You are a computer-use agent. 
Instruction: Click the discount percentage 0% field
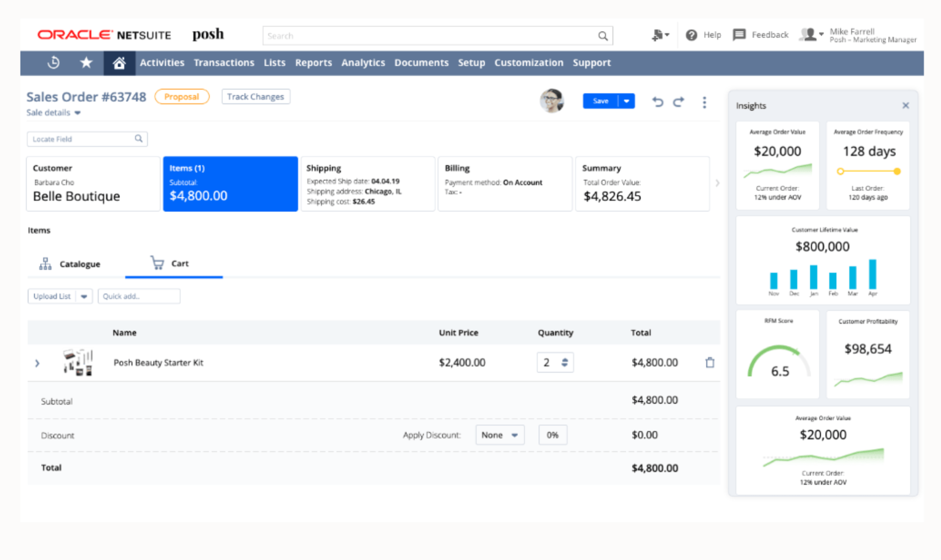[553, 435]
